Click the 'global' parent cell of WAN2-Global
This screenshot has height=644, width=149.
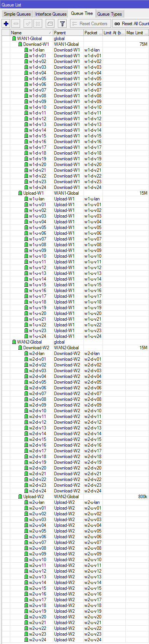tap(59, 342)
